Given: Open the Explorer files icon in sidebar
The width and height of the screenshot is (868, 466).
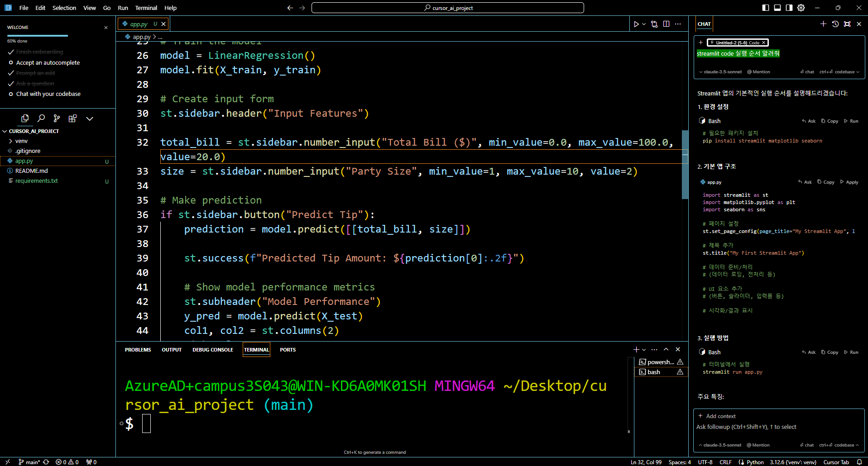Looking at the screenshot, I should 25,118.
